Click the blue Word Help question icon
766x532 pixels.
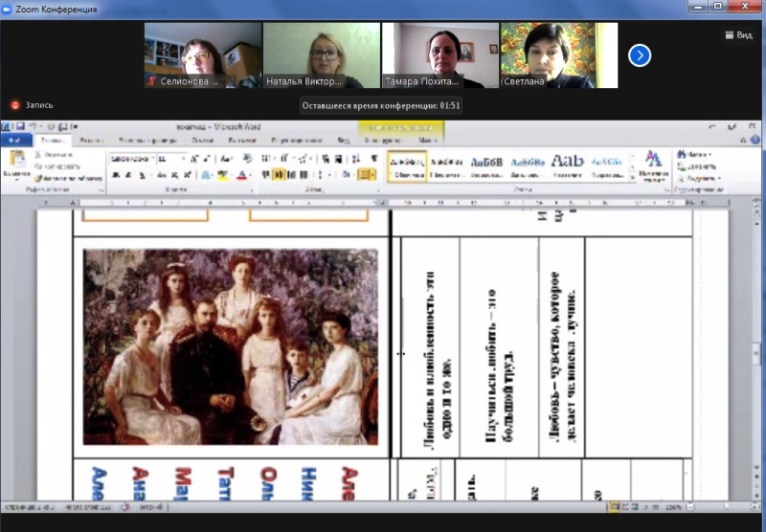tap(755, 140)
